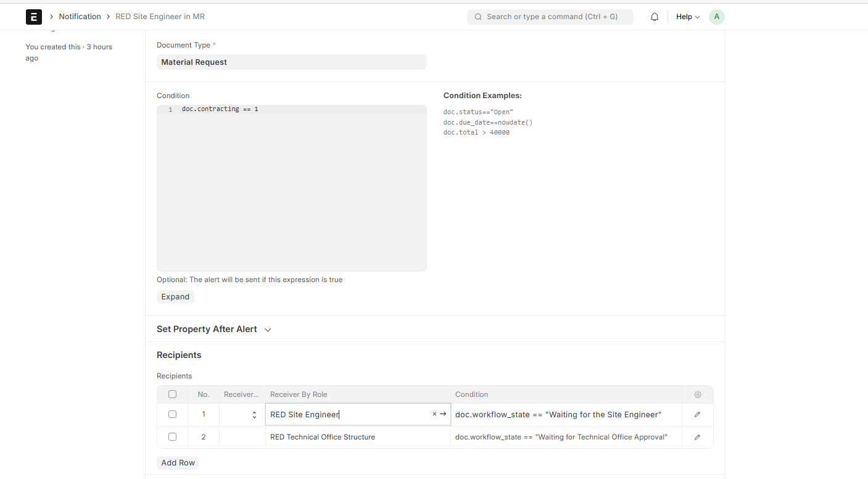Focus the search or command bar
868x479 pixels.
pyautogui.click(x=550, y=17)
